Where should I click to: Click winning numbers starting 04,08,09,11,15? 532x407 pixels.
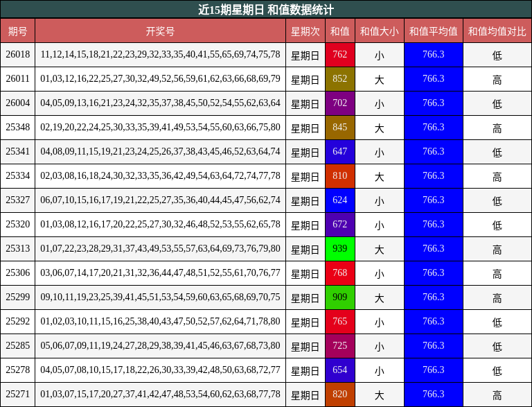coord(160,152)
